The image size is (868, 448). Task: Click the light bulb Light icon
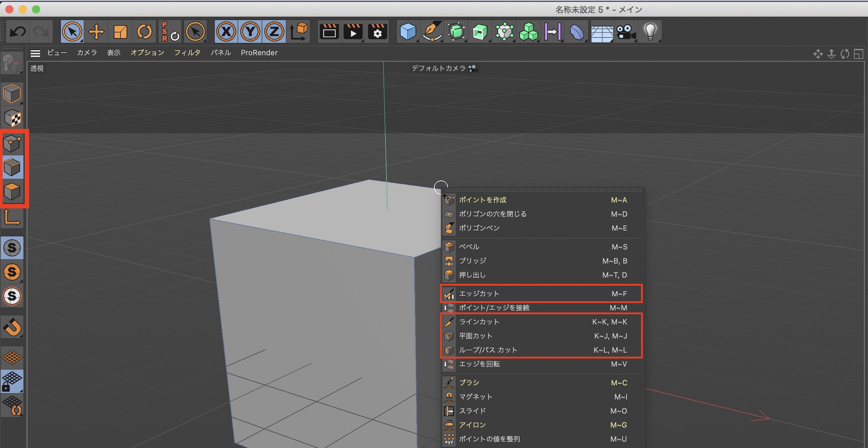click(650, 32)
